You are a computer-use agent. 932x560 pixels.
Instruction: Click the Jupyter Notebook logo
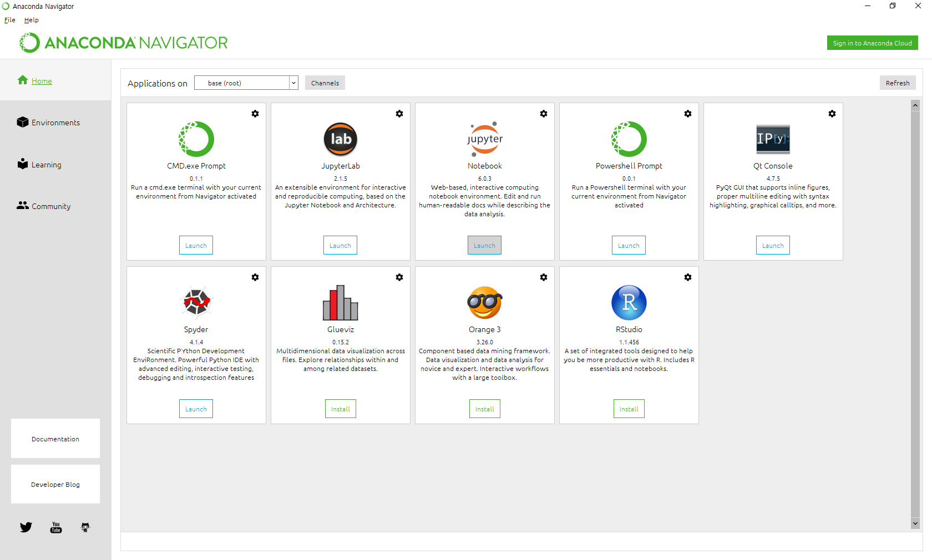[x=485, y=139]
